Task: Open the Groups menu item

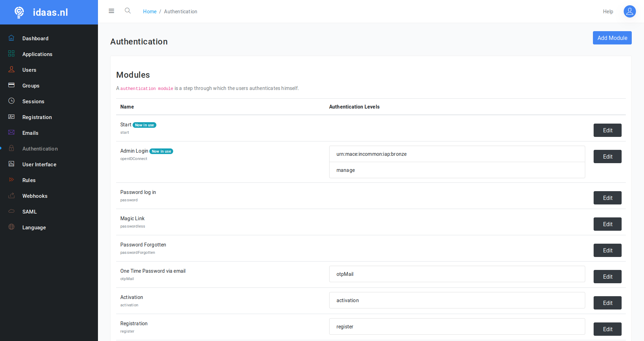Action: tap(31, 86)
